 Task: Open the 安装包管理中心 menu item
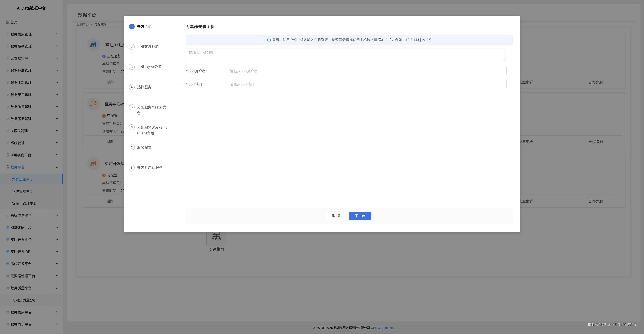[24, 203]
